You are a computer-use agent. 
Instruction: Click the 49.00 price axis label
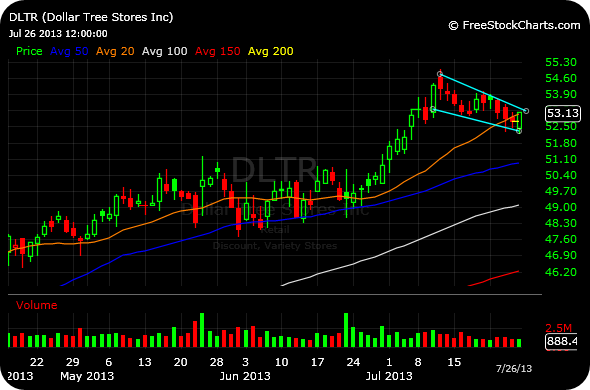561,207
